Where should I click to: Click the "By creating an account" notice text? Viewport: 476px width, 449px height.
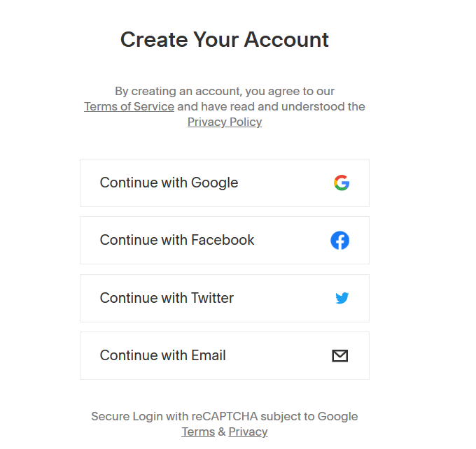[x=225, y=91]
